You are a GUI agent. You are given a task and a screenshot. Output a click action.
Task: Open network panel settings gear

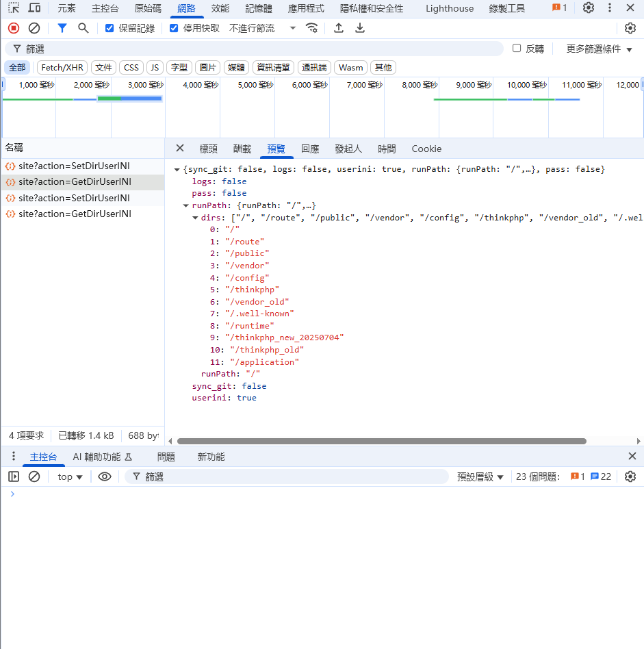pyautogui.click(x=630, y=28)
